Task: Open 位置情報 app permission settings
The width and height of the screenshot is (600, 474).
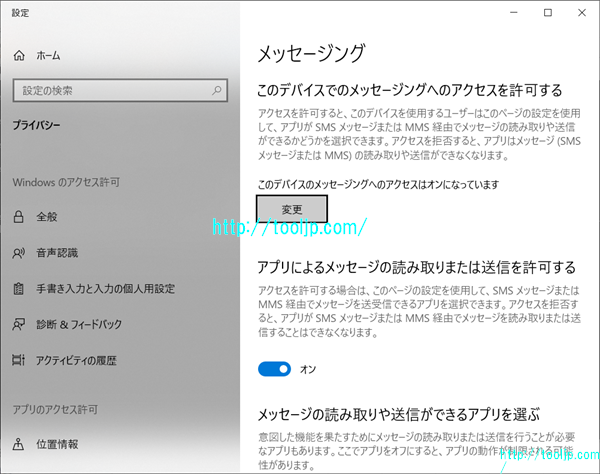Action: [57, 444]
